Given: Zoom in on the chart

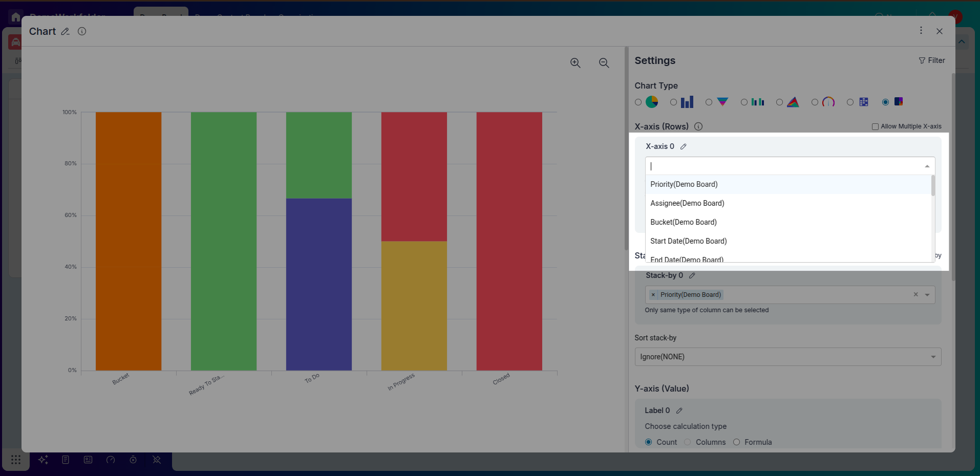Looking at the screenshot, I should click(576, 62).
